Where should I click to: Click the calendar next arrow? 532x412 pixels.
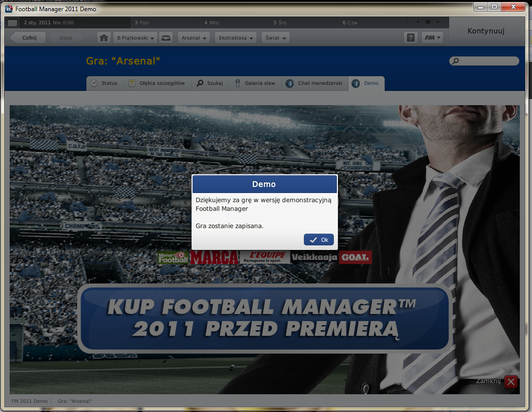click(x=438, y=22)
